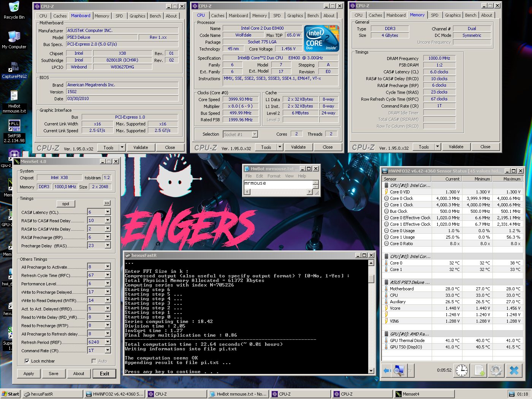Click Core 0 Clock gauge icon

point(386,198)
